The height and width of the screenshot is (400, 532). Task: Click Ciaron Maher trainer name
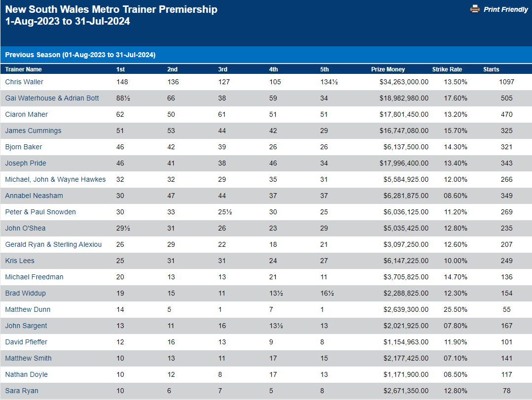tap(26, 114)
